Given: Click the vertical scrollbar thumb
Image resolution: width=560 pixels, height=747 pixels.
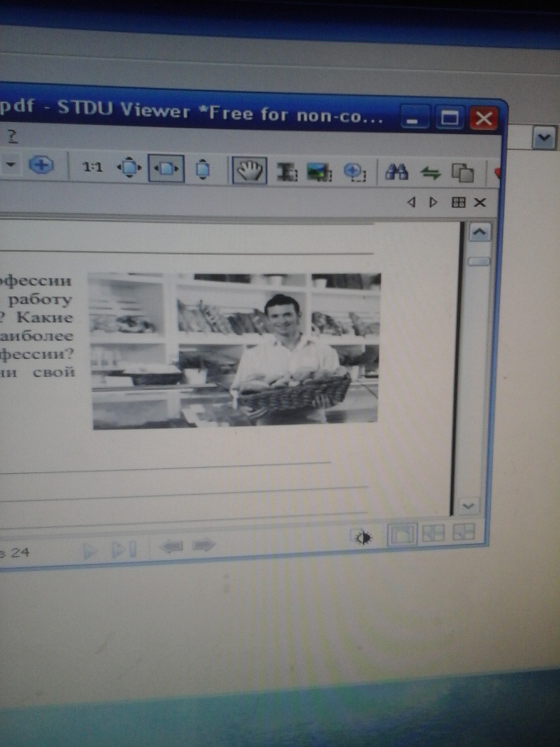Looking at the screenshot, I should pos(478,261).
